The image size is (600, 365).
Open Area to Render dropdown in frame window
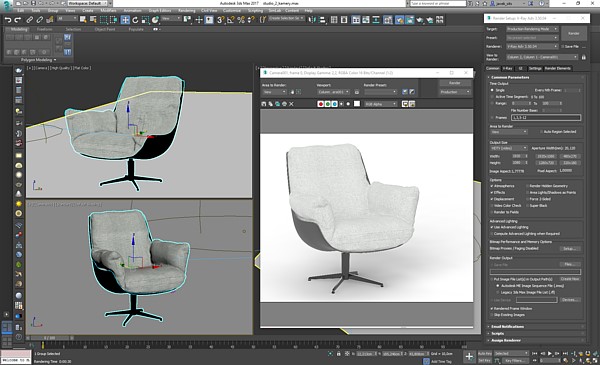(274, 92)
